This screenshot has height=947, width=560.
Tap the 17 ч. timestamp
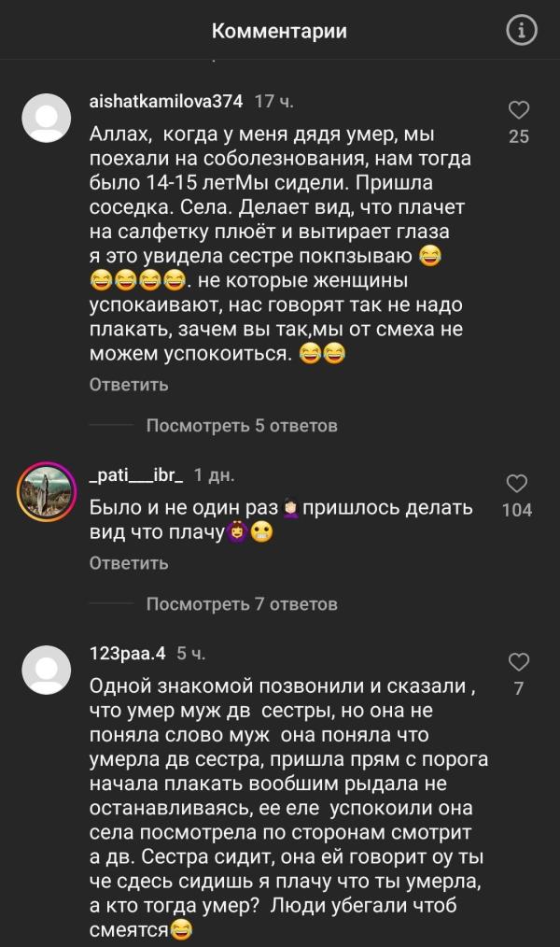(274, 101)
